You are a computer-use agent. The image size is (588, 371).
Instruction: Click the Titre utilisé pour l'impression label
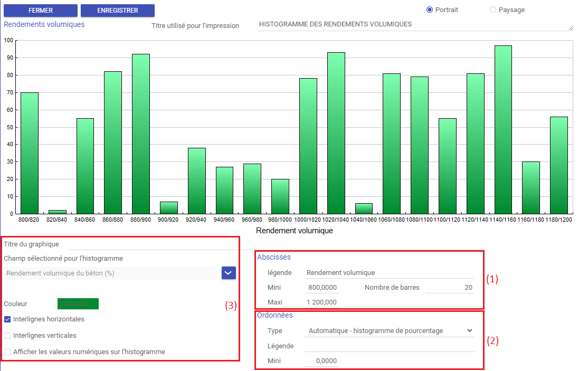[x=195, y=25]
